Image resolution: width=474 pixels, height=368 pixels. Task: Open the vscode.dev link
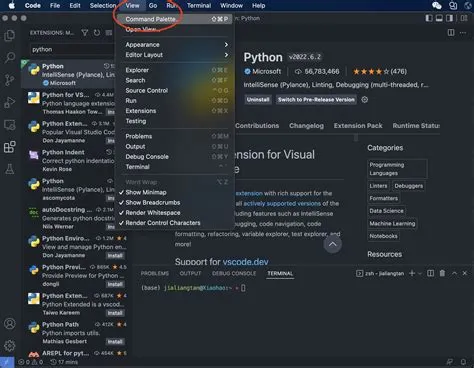tap(245, 262)
